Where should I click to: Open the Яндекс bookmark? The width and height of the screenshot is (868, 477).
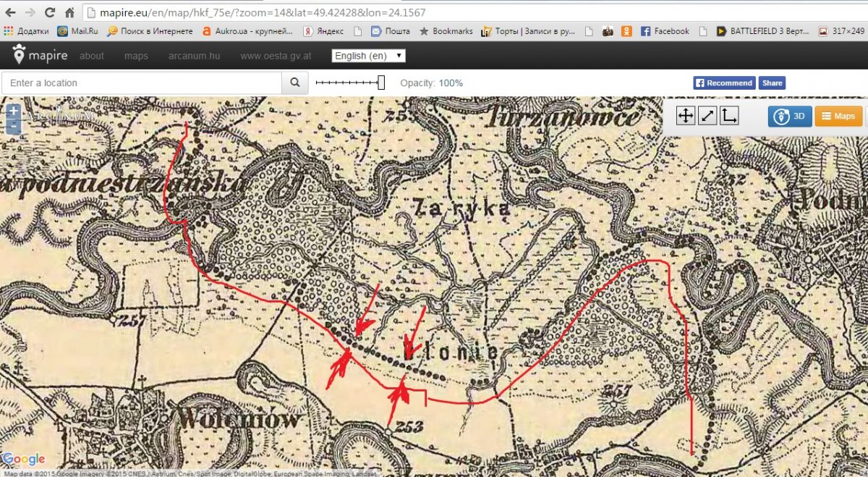[x=323, y=31]
